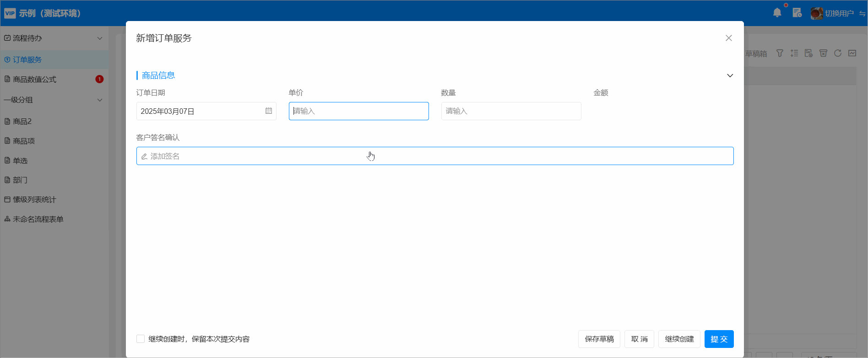Collapse the 商品信息 section chevron
Viewport: 868px width, 358px height.
pos(730,75)
